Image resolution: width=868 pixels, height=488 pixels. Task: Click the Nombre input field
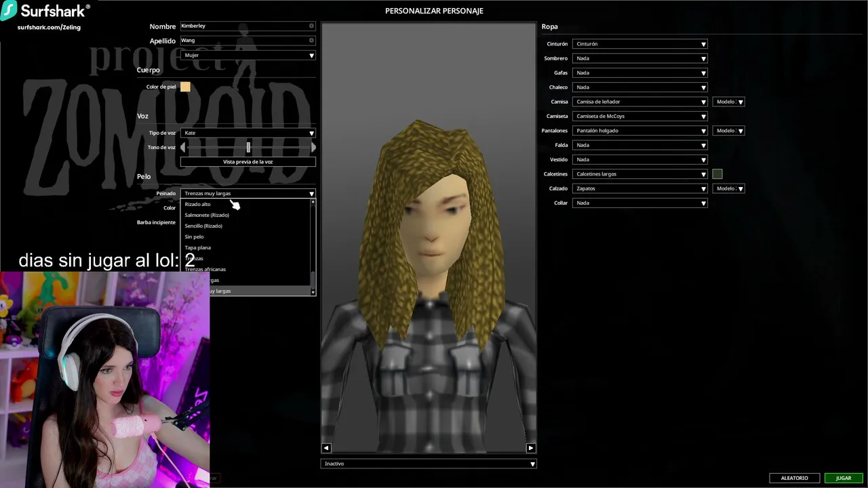(x=248, y=26)
